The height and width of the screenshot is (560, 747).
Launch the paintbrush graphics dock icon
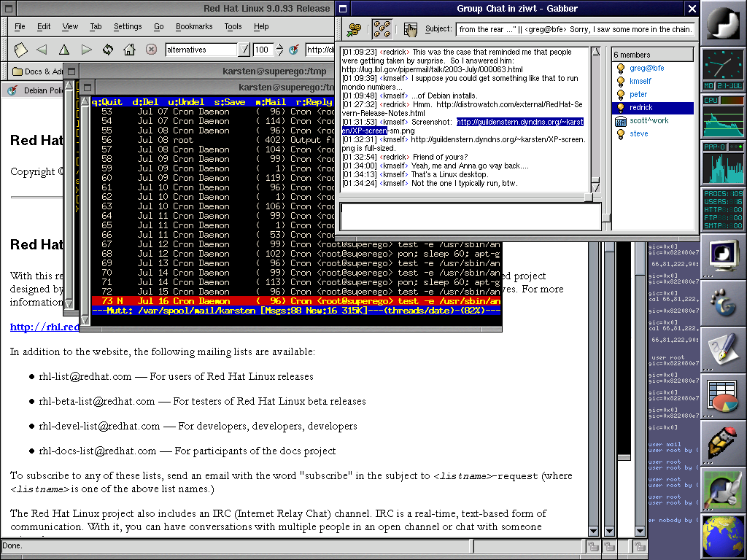click(723, 491)
